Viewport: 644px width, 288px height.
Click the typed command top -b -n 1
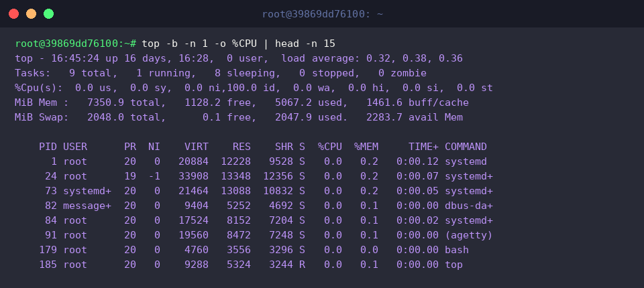[174, 44]
